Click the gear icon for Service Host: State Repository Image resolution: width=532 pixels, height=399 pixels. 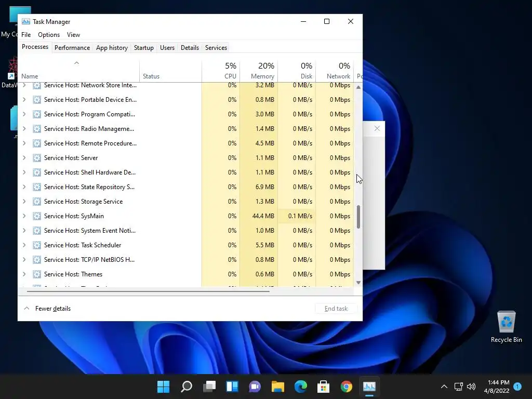tap(37, 187)
